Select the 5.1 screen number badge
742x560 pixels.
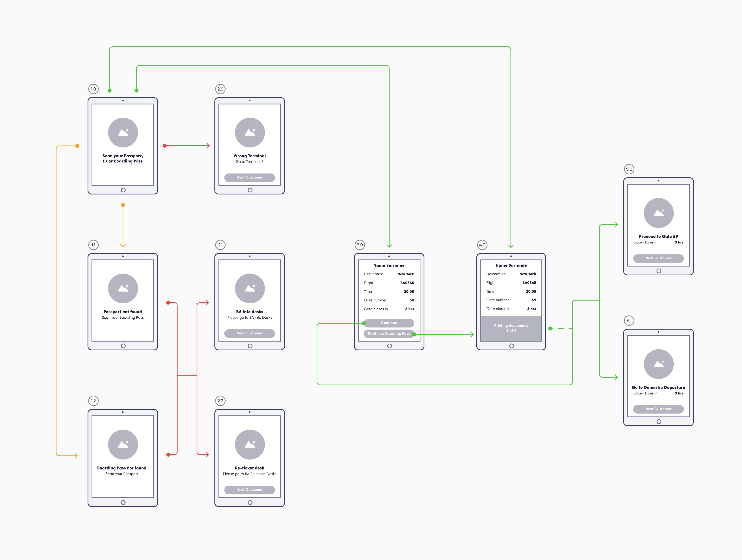[x=629, y=321]
